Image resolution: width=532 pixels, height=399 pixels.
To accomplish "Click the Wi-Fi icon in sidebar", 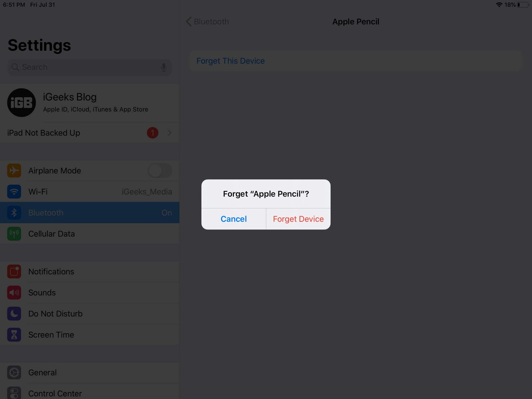I will [x=14, y=192].
